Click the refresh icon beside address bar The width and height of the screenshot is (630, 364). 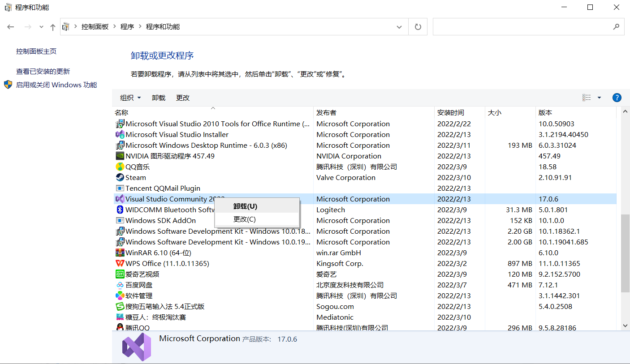click(x=418, y=27)
